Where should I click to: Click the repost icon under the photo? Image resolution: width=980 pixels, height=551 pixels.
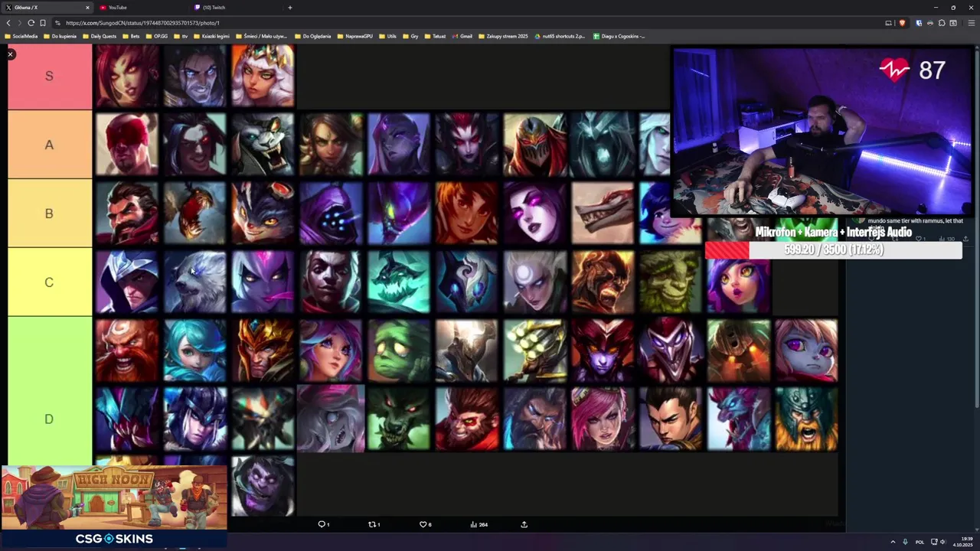pos(374,524)
